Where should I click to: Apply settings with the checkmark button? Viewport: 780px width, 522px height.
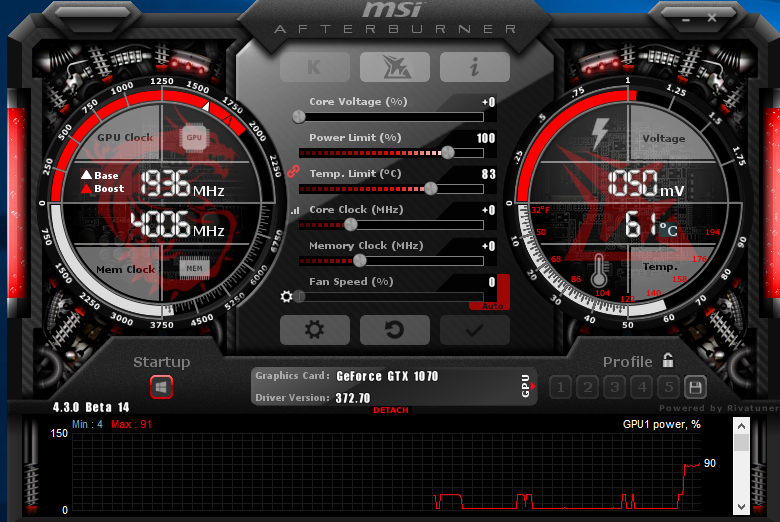coord(475,330)
